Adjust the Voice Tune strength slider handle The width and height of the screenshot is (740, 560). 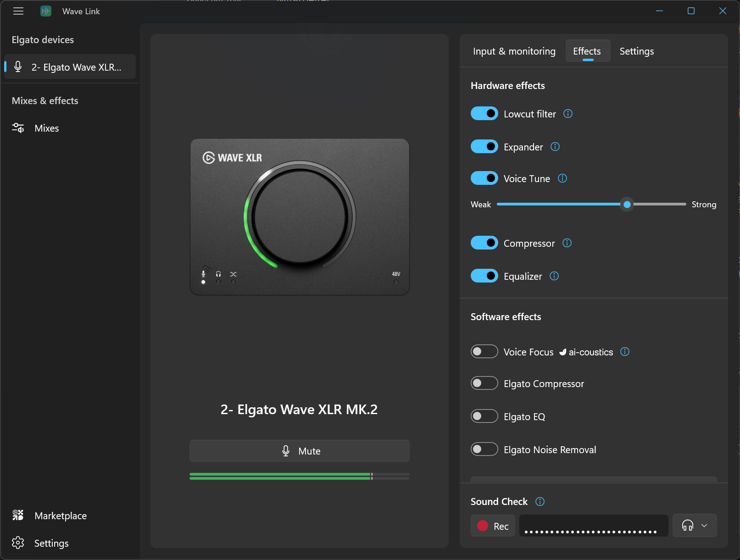point(627,205)
